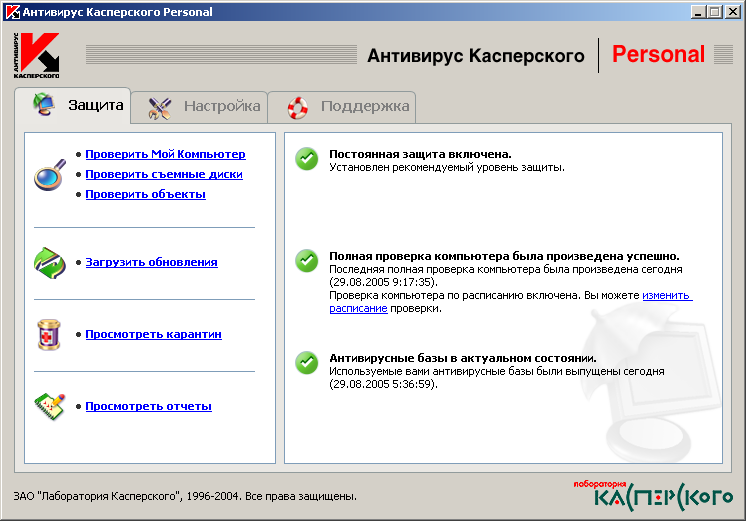Click the Лаборатория Касперского logo at bottom

654,495
